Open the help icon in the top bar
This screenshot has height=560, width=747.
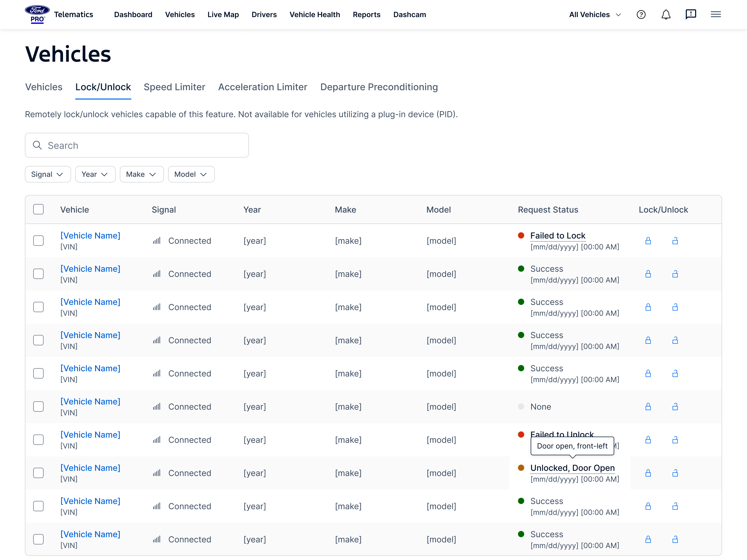tap(641, 15)
